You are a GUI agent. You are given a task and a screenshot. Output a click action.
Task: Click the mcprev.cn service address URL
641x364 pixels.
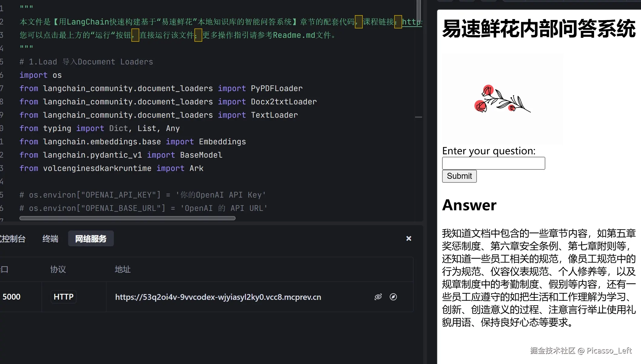[x=218, y=297]
